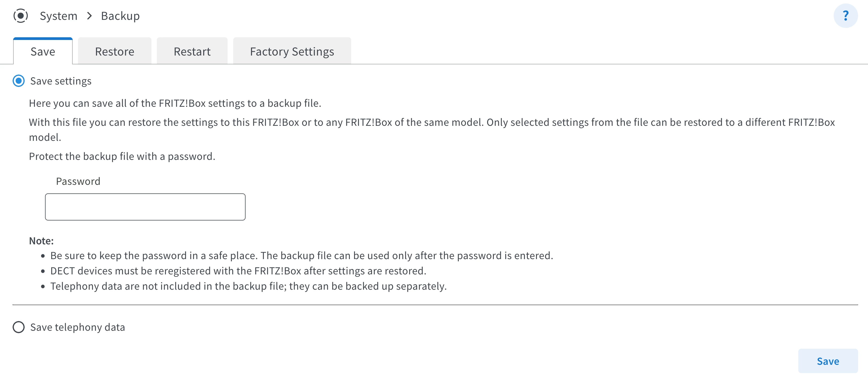
Task: Click the Password field label
Action: pos(78,181)
